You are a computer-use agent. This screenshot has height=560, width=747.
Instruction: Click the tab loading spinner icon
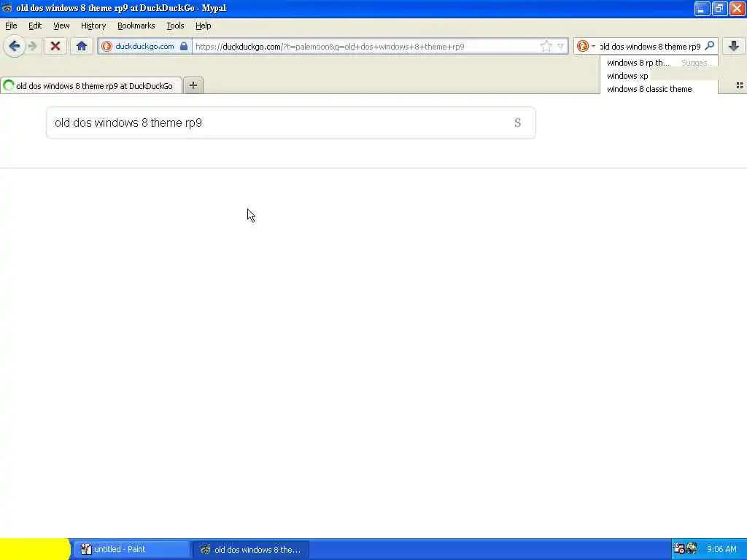(8, 86)
